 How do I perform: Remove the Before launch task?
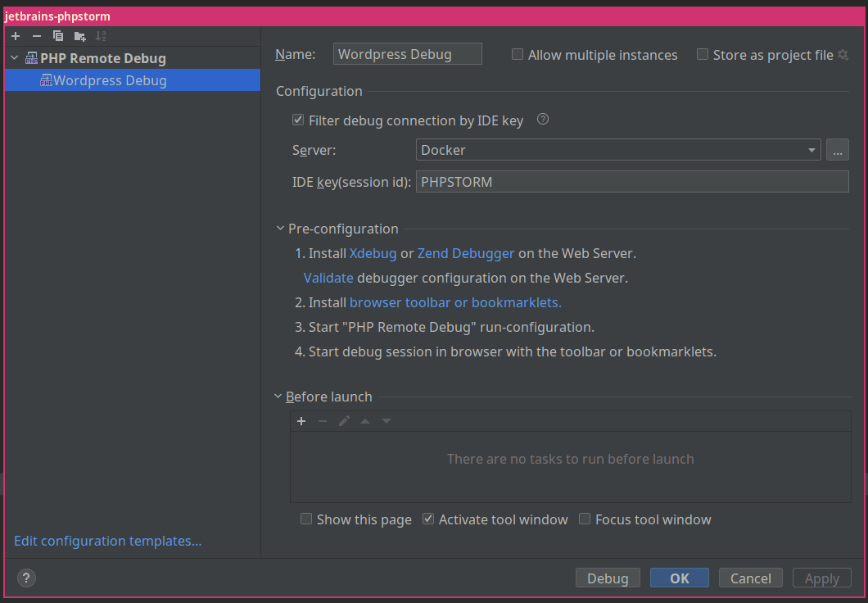pos(323,421)
